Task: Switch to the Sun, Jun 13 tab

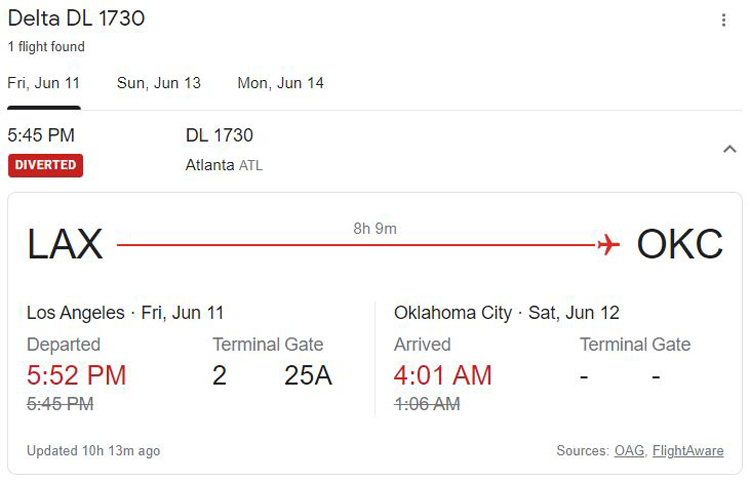Action: point(159,83)
